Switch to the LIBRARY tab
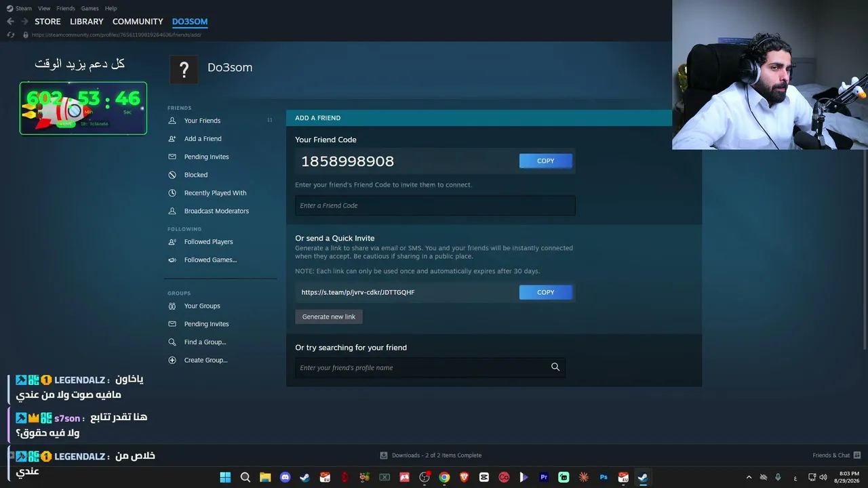Image resolution: width=868 pixels, height=488 pixels. click(x=87, y=22)
